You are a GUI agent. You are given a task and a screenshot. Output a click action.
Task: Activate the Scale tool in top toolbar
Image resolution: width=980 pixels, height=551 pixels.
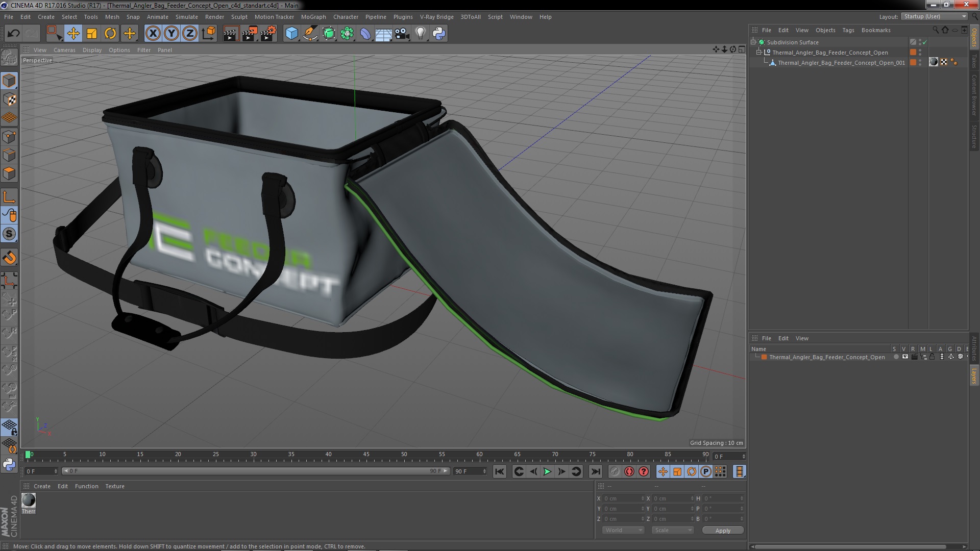tap(92, 34)
